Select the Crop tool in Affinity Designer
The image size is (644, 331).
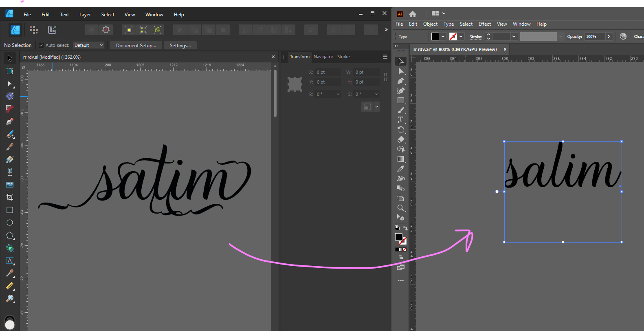tap(10, 197)
